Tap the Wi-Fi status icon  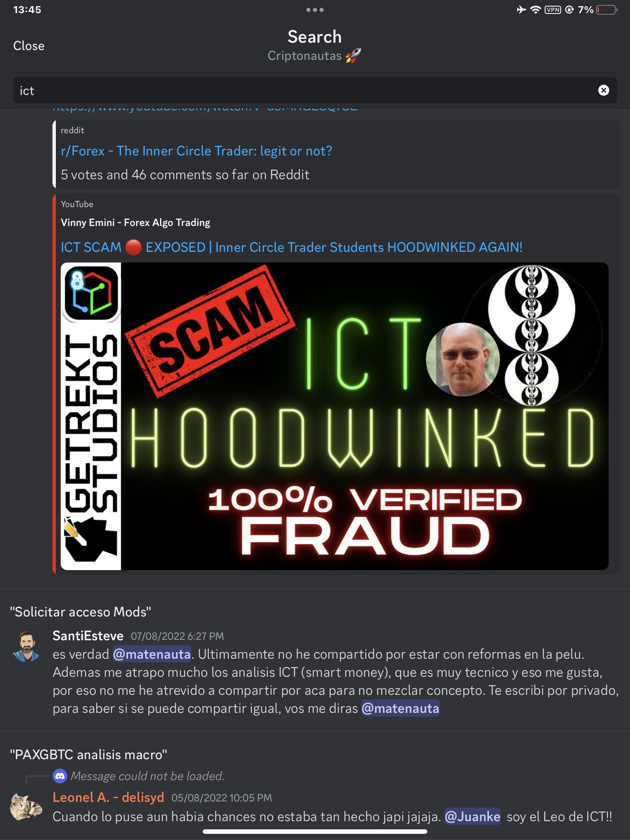coord(535,10)
